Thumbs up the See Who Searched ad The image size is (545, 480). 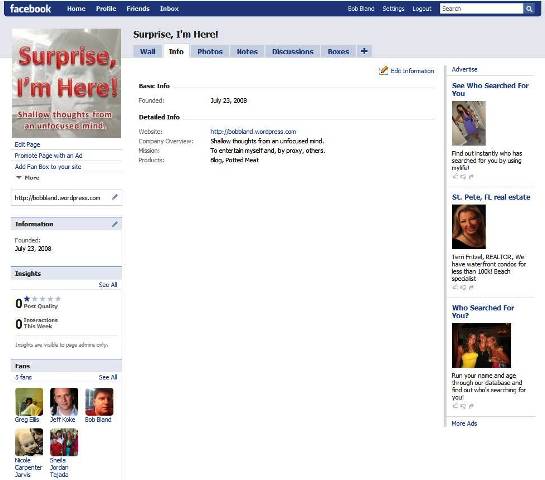(455, 176)
